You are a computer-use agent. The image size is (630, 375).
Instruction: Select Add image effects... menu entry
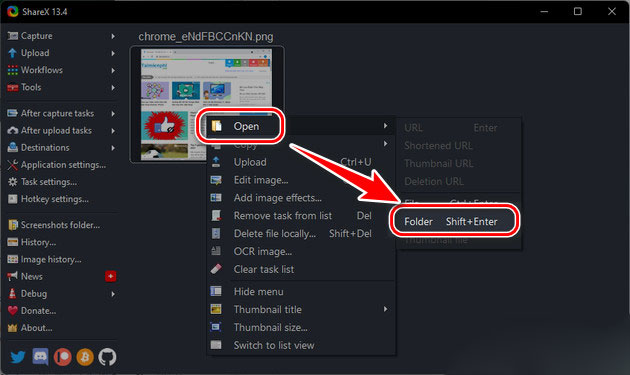pyautogui.click(x=301, y=198)
